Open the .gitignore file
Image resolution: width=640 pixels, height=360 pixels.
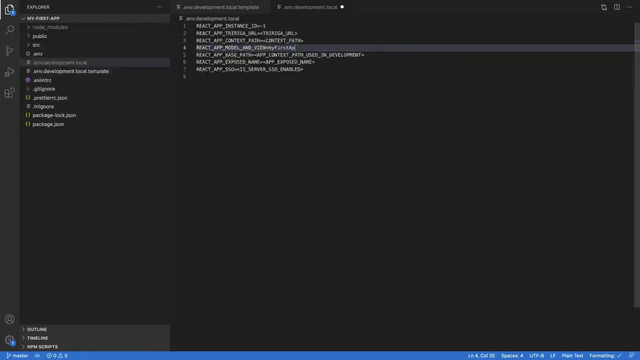pos(44,89)
